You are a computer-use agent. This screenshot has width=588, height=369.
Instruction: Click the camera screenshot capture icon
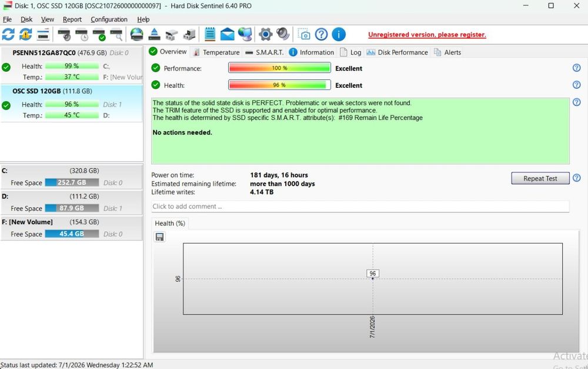pyautogui.click(x=304, y=35)
